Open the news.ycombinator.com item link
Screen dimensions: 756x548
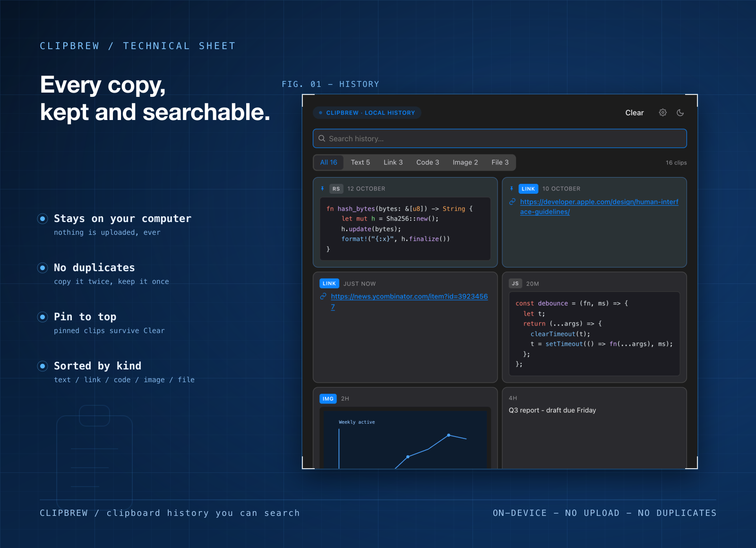tap(409, 301)
